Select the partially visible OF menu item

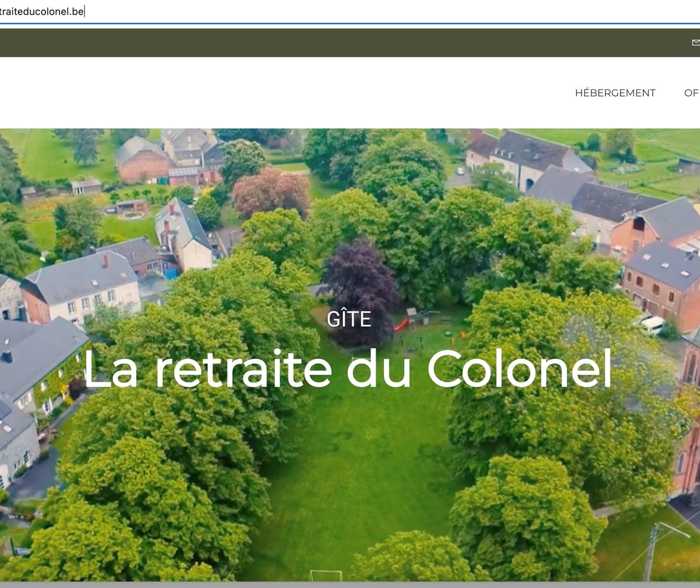[692, 93]
